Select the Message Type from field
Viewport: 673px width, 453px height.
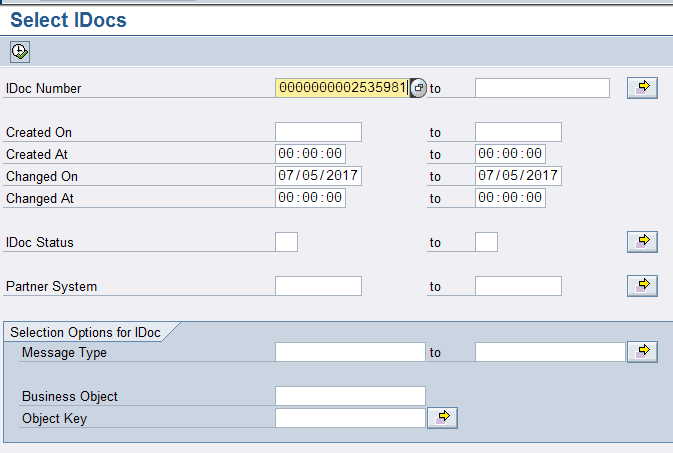350,352
